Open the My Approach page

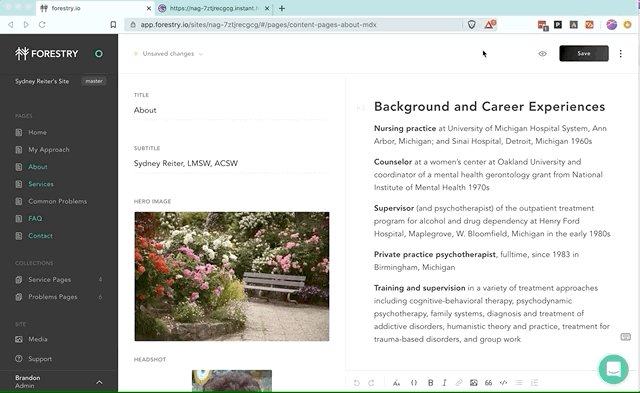tap(49, 149)
